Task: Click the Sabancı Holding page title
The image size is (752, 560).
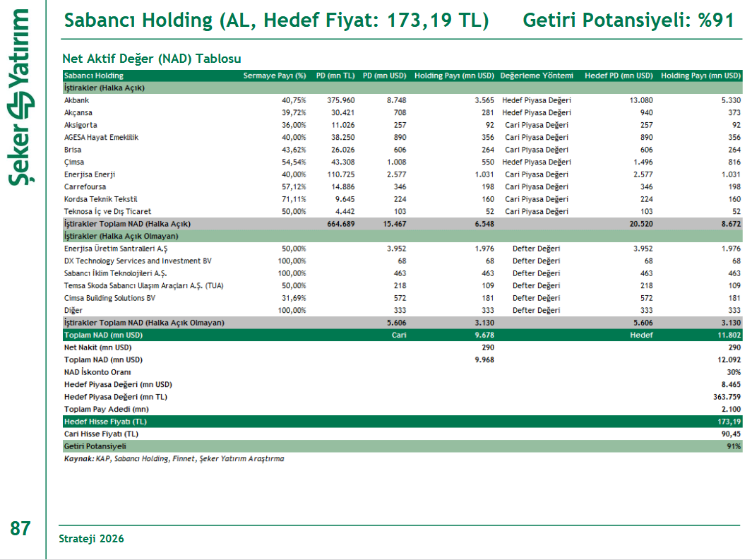Action: click(276, 20)
